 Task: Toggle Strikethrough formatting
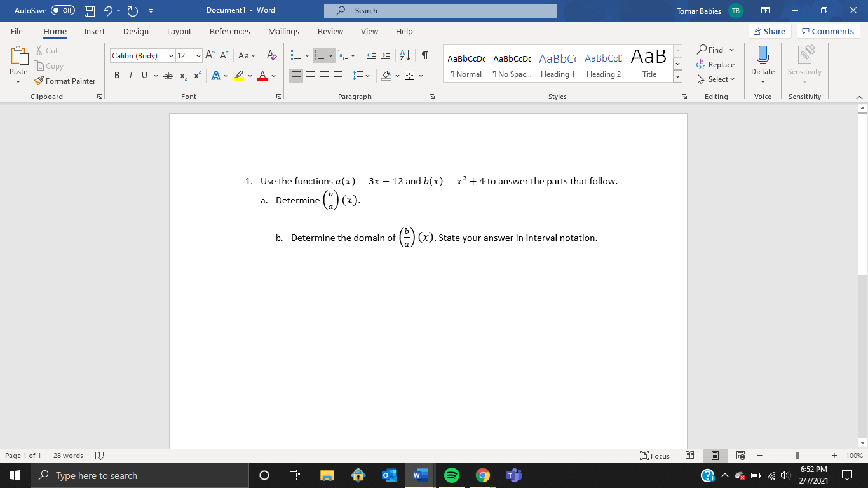[x=168, y=76]
